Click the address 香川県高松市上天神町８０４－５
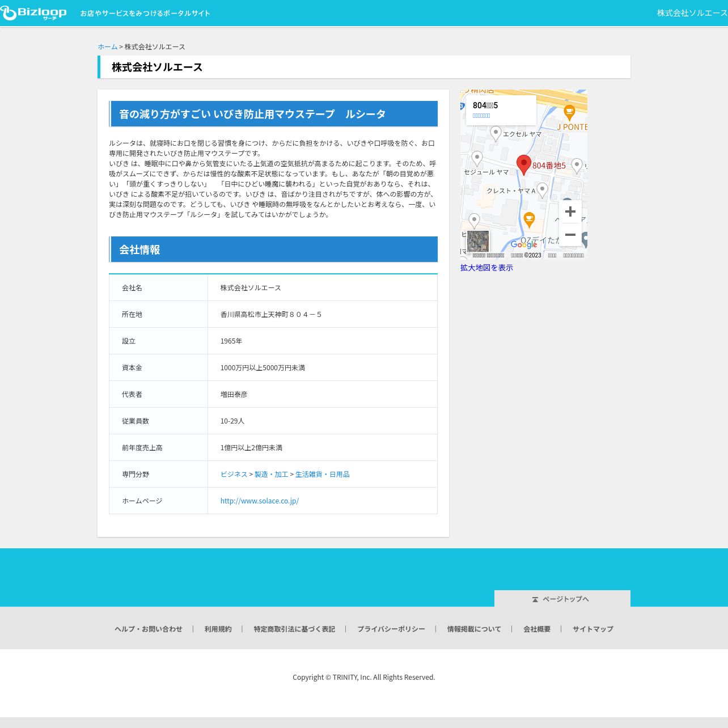 271,314
